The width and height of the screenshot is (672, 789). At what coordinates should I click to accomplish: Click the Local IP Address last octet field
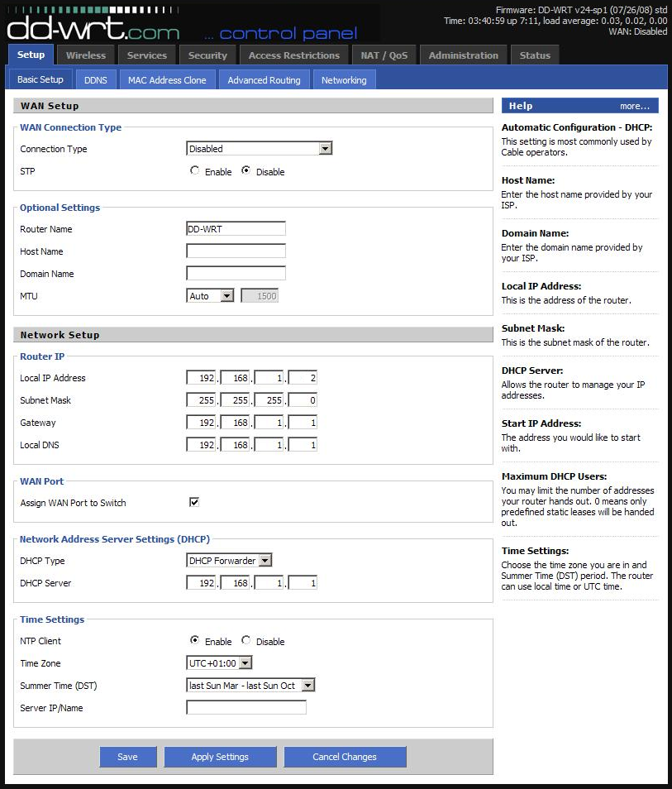(303, 377)
